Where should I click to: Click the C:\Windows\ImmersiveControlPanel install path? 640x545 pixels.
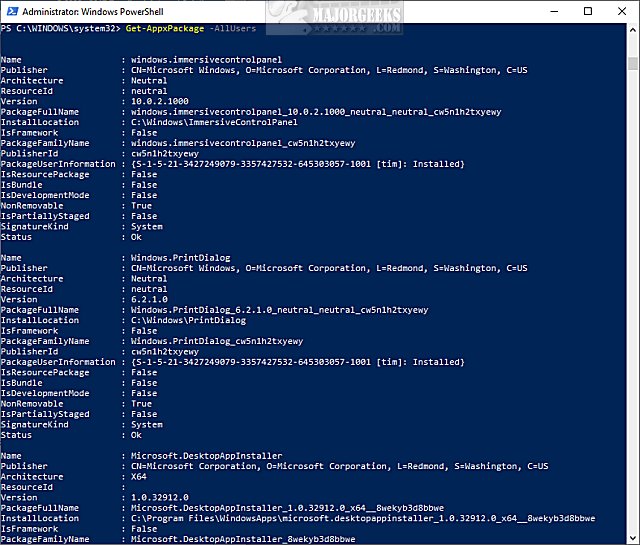(x=215, y=122)
